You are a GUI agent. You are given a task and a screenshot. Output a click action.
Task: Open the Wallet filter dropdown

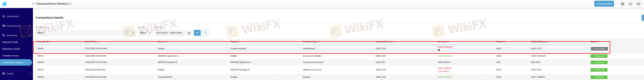tap(145, 33)
